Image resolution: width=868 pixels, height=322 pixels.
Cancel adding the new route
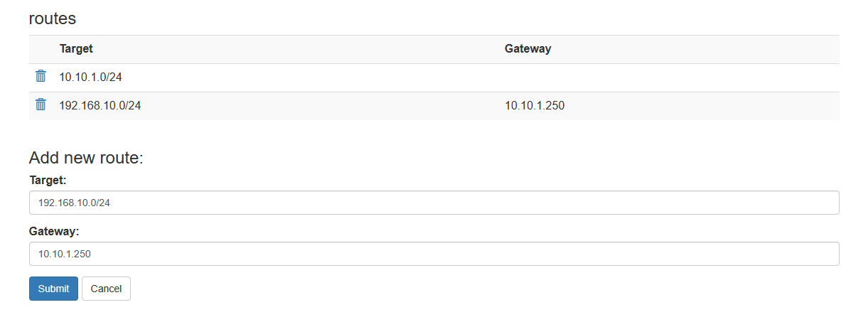[x=106, y=289]
